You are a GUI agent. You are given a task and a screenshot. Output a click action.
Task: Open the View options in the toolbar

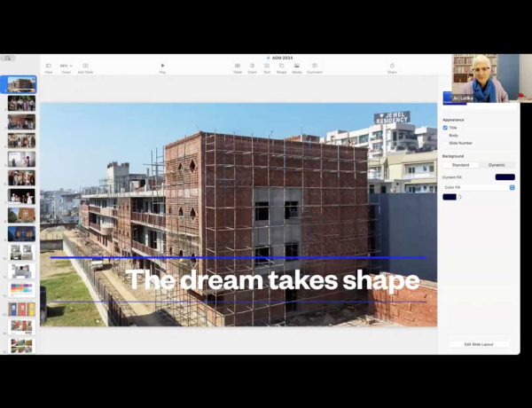coord(49,67)
